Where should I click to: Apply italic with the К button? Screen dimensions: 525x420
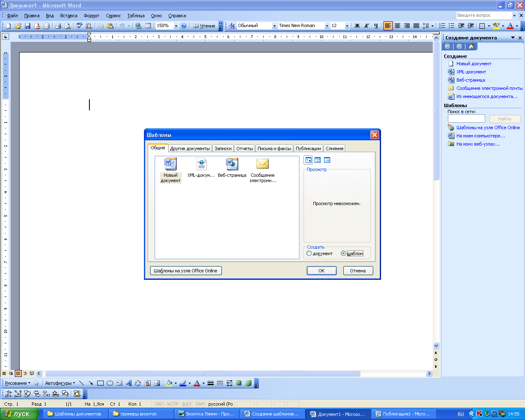point(367,26)
